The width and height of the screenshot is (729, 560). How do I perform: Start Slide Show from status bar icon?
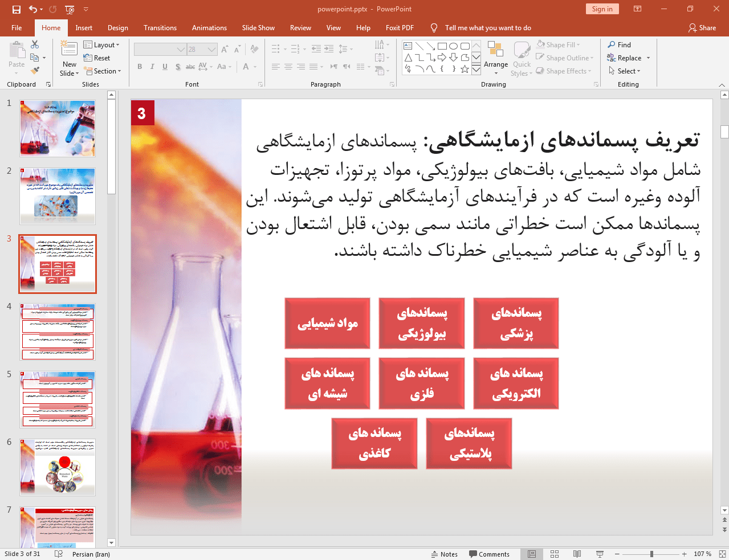pos(600,554)
